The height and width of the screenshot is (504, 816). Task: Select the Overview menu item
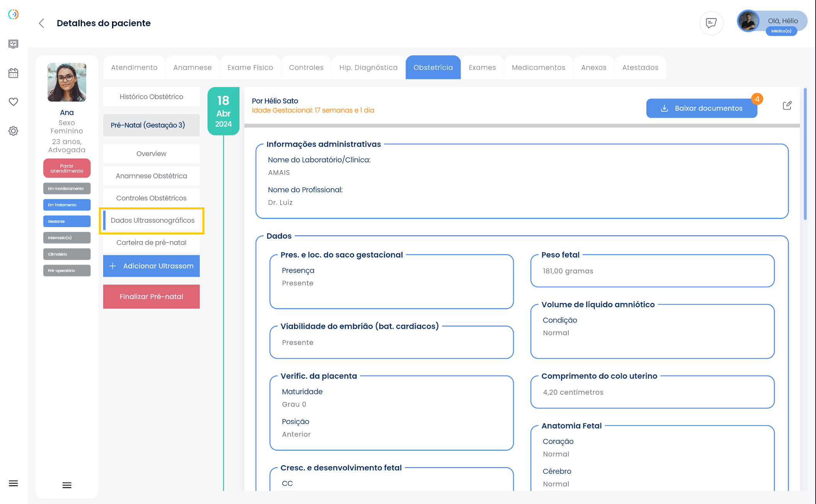tap(151, 154)
